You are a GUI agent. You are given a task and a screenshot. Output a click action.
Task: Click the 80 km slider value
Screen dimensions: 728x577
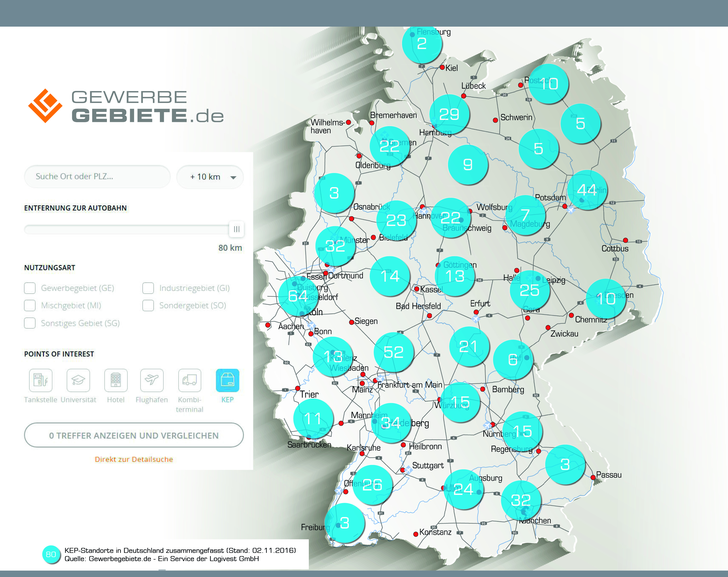(x=230, y=248)
